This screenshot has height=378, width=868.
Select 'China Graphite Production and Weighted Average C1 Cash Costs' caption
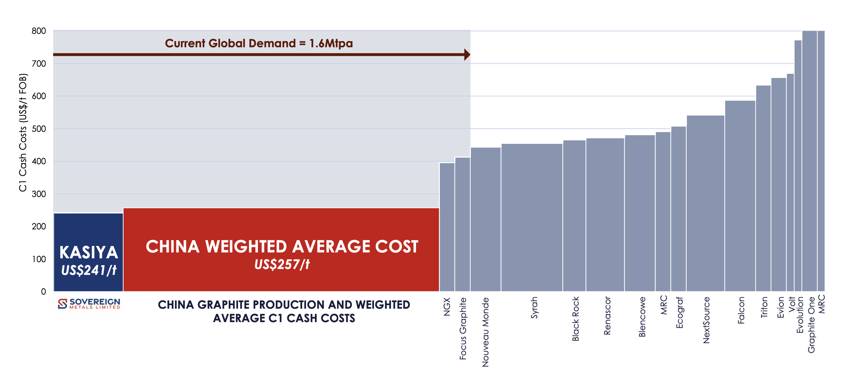coord(284,311)
